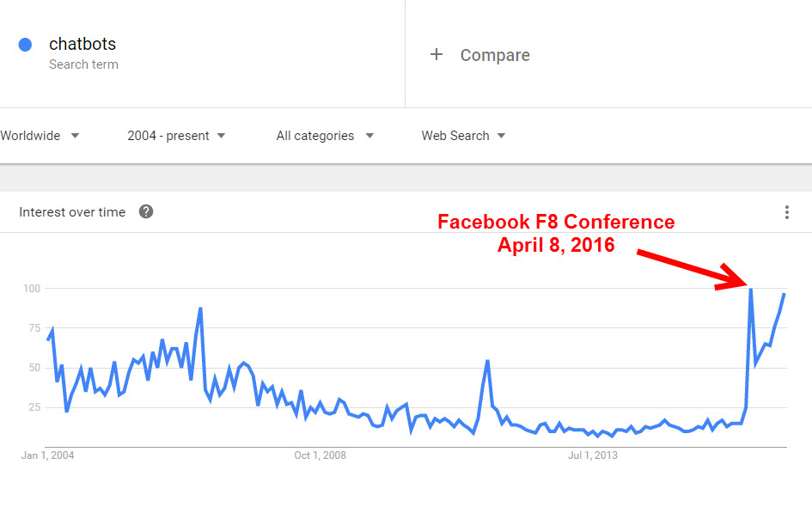Click the Jan 1, 2004 axis label

[47, 455]
